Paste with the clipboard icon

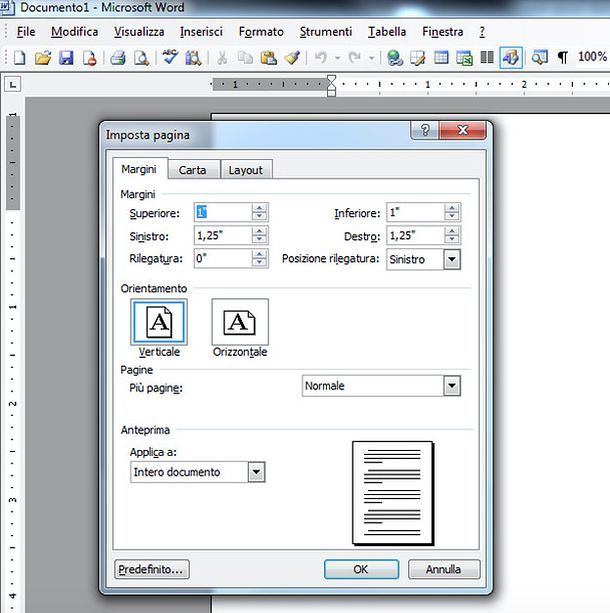[x=269, y=58]
